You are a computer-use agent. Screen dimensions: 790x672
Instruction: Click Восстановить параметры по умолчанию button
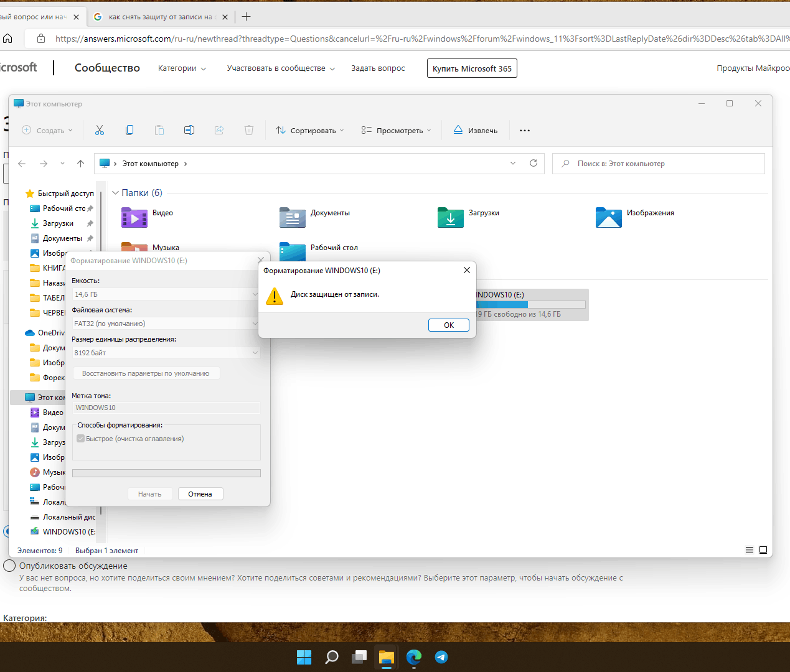(x=146, y=373)
